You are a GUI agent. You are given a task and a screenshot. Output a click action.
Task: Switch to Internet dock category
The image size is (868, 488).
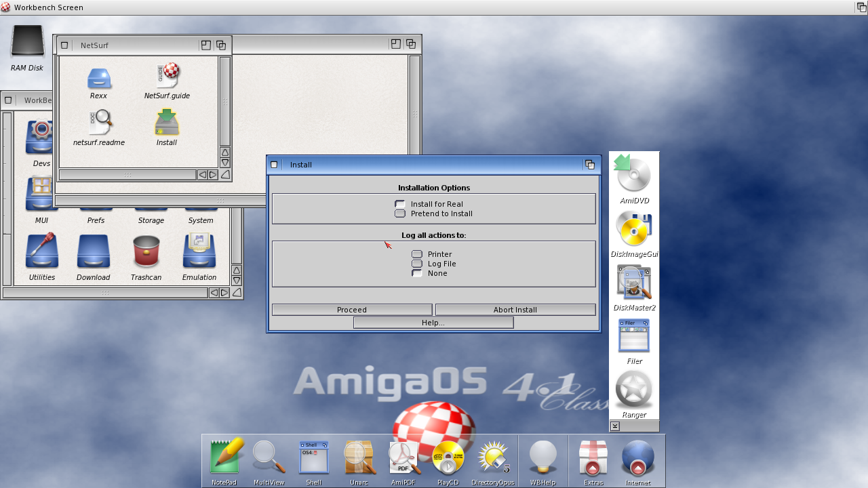(x=638, y=457)
